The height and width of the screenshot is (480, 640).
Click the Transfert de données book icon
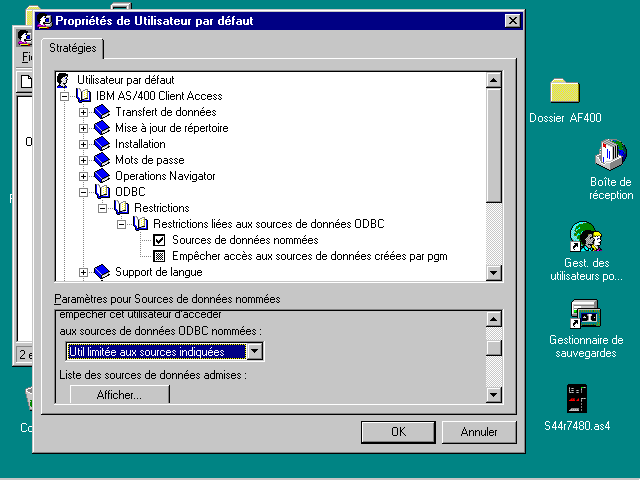(102, 112)
